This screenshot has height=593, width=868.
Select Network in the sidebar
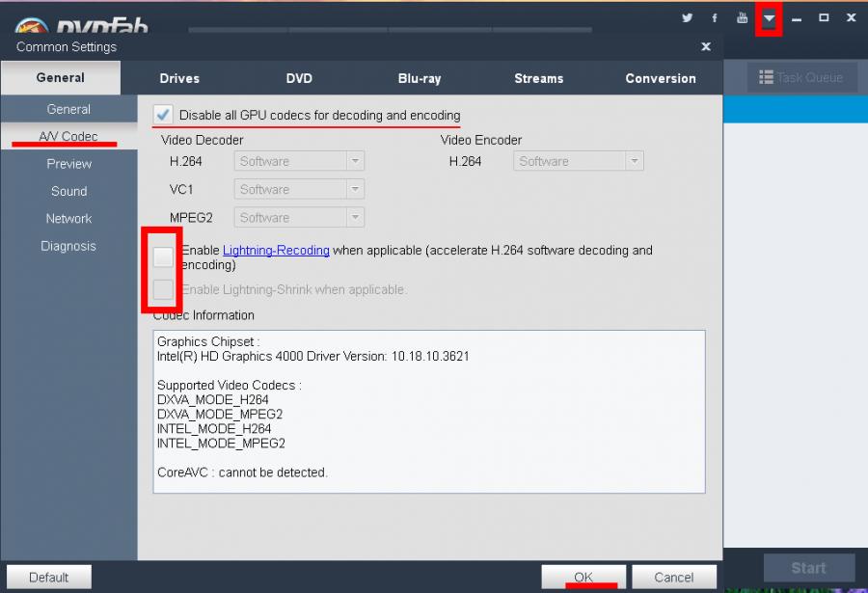pyautogui.click(x=68, y=218)
